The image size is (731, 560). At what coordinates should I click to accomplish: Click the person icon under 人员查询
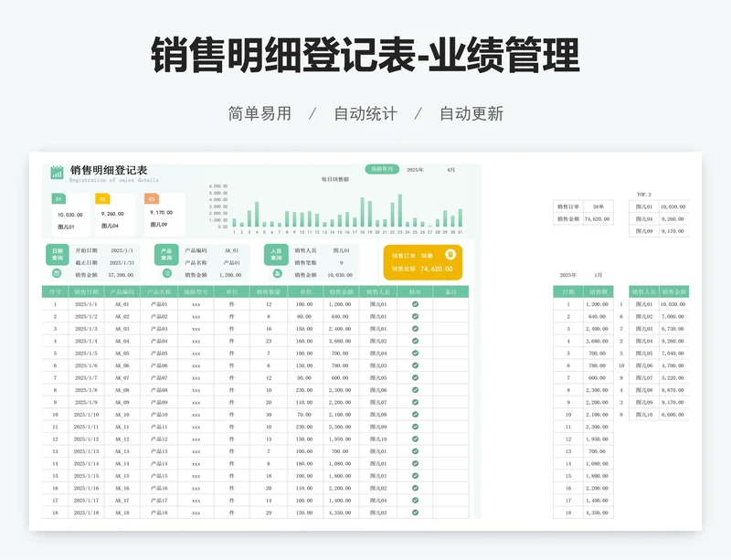coord(277,273)
